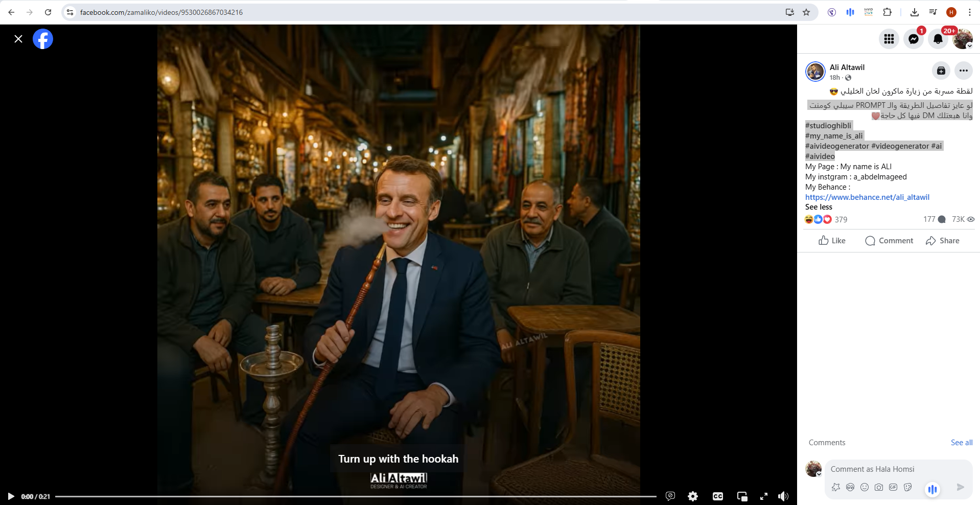Enter fullscreen video mode
This screenshot has width=980, height=505.
(764, 496)
